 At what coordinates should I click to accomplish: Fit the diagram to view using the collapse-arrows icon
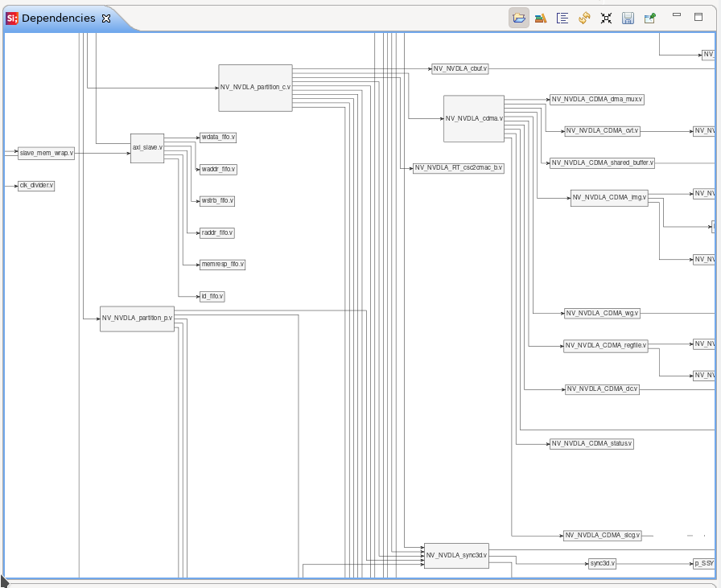(606, 17)
